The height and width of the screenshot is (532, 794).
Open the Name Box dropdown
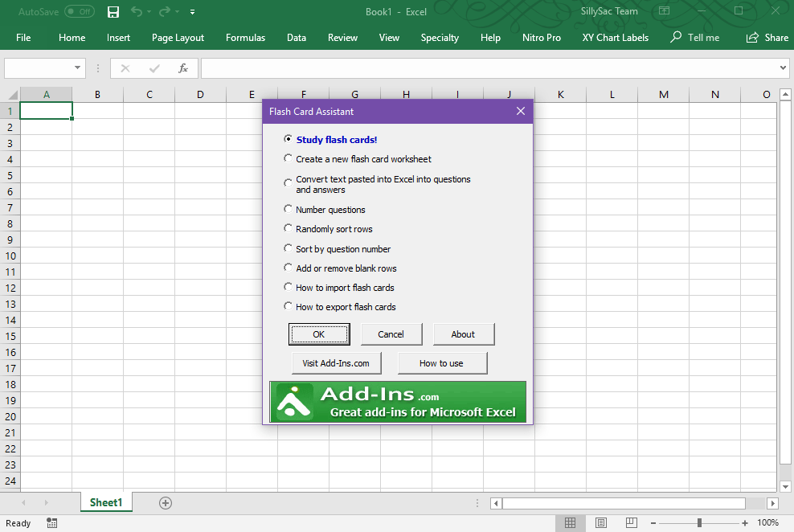tap(78, 68)
